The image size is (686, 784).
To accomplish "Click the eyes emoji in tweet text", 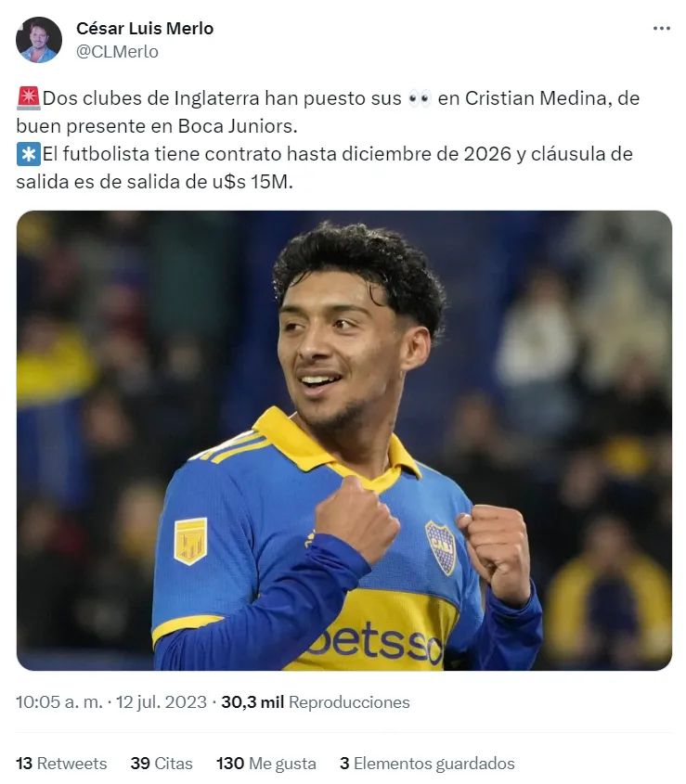I will (420, 98).
